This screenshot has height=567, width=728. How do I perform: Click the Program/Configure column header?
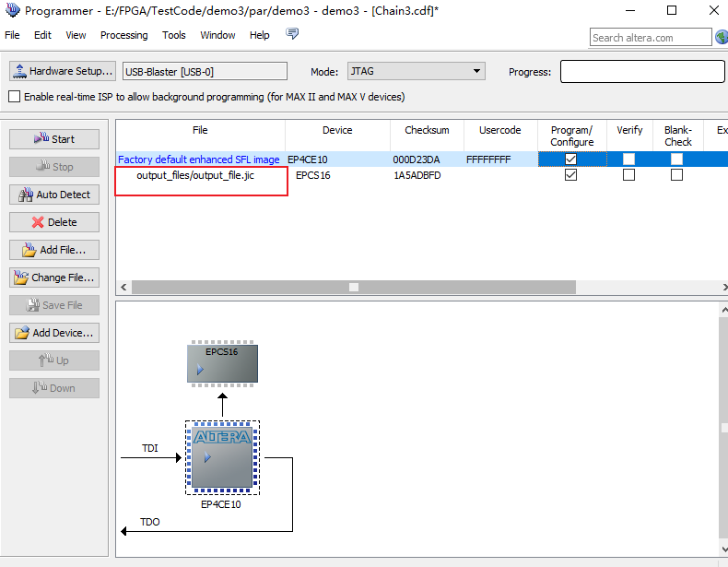(572, 136)
